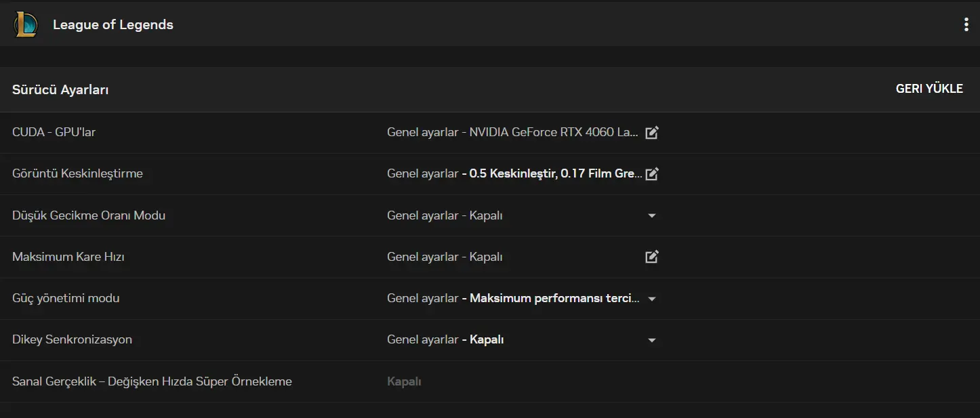This screenshot has width=980, height=418.
Task: Open the Güç yönetimi modu dropdown arrow
Action: coord(652,299)
